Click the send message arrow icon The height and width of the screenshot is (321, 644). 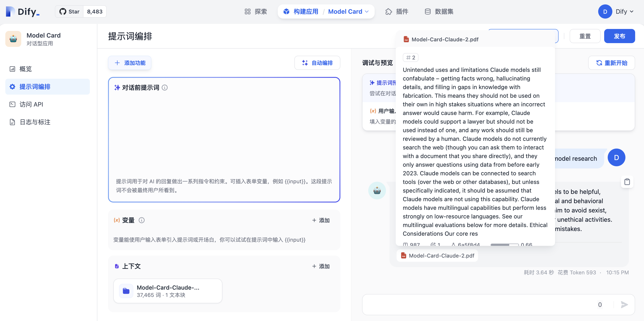click(624, 304)
